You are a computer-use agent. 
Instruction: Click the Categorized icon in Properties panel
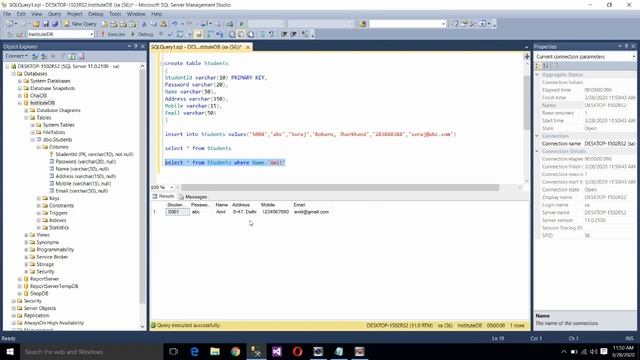click(539, 66)
